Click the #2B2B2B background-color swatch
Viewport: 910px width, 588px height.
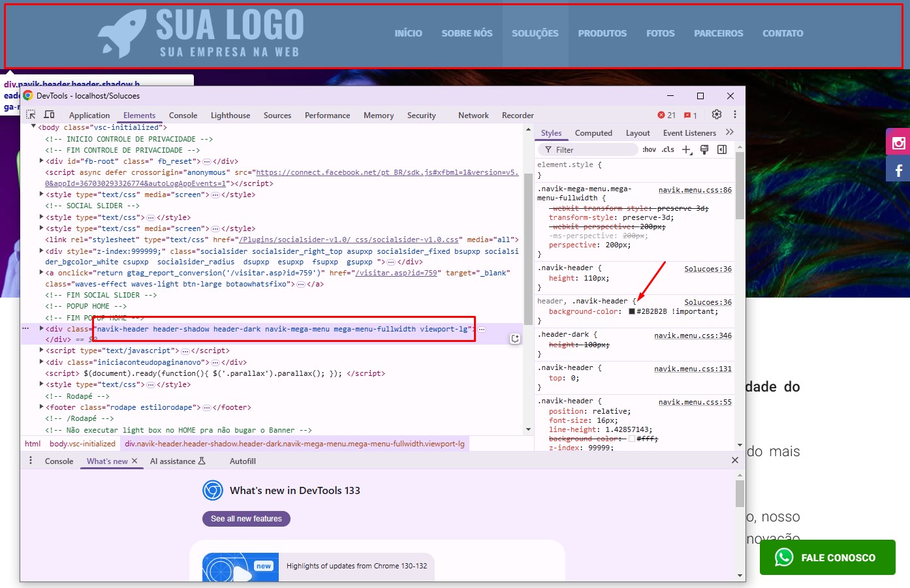[632, 312]
